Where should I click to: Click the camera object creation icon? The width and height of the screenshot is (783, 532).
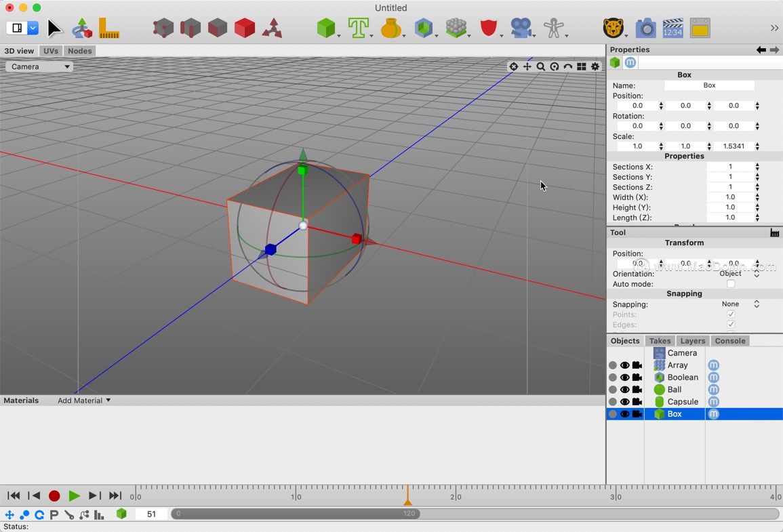tap(521, 28)
